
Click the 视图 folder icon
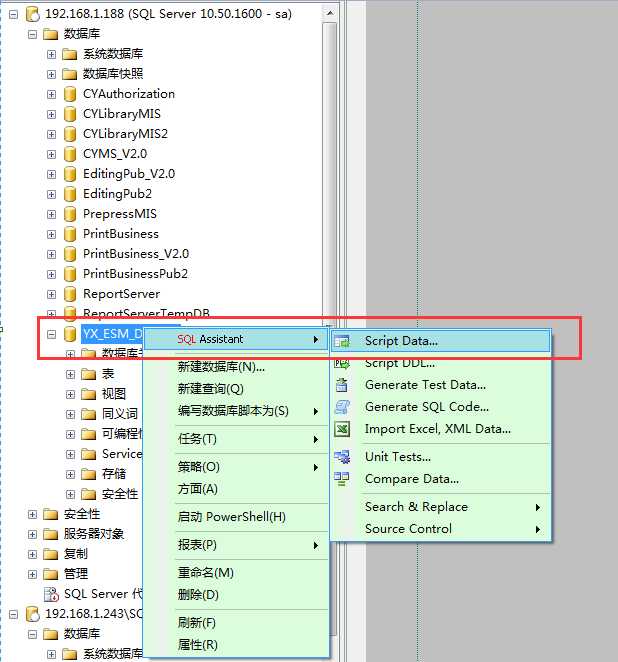pos(89,394)
